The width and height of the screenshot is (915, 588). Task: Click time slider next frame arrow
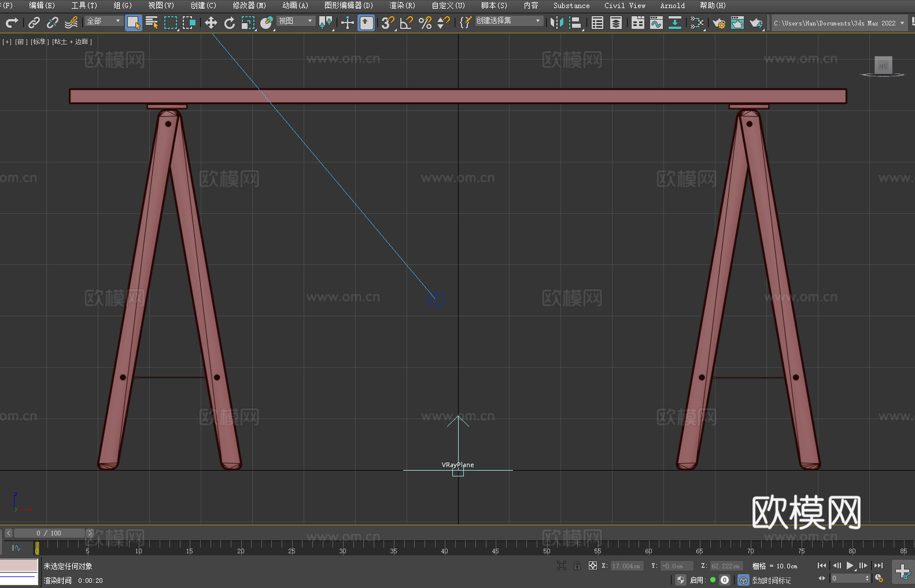(90, 533)
